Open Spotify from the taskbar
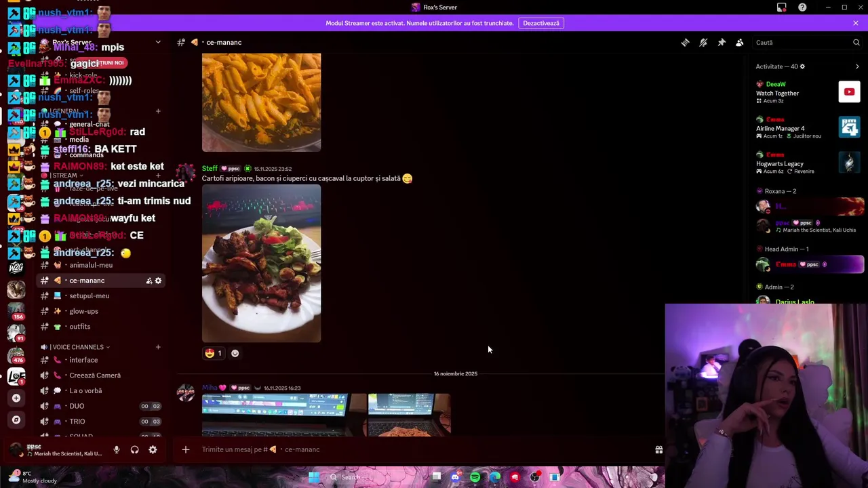868x488 pixels. click(x=475, y=477)
